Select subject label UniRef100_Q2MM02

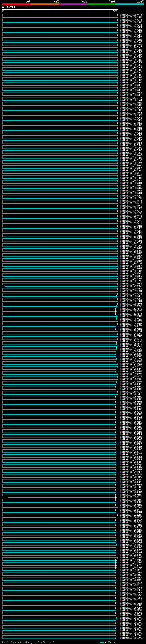(x=131, y=557)
